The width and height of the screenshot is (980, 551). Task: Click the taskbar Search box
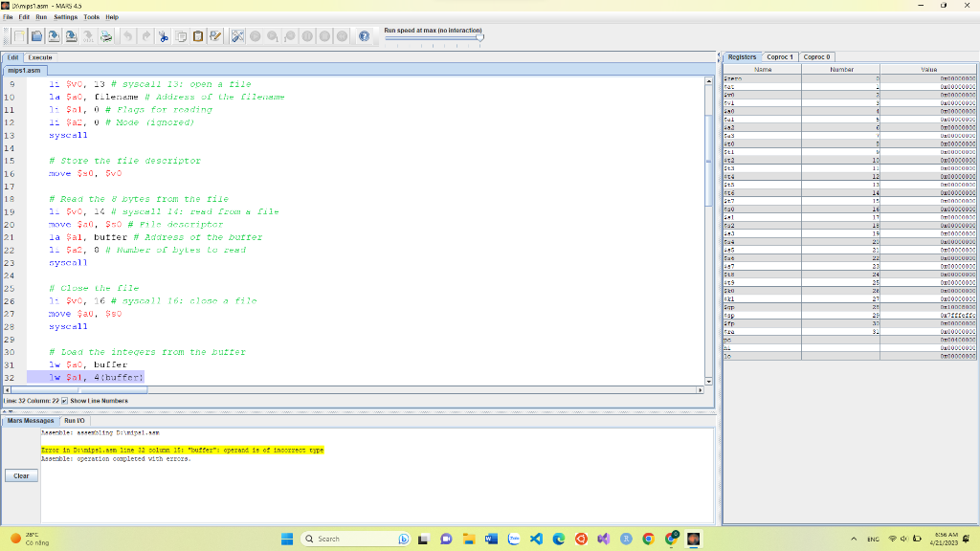coord(356,539)
